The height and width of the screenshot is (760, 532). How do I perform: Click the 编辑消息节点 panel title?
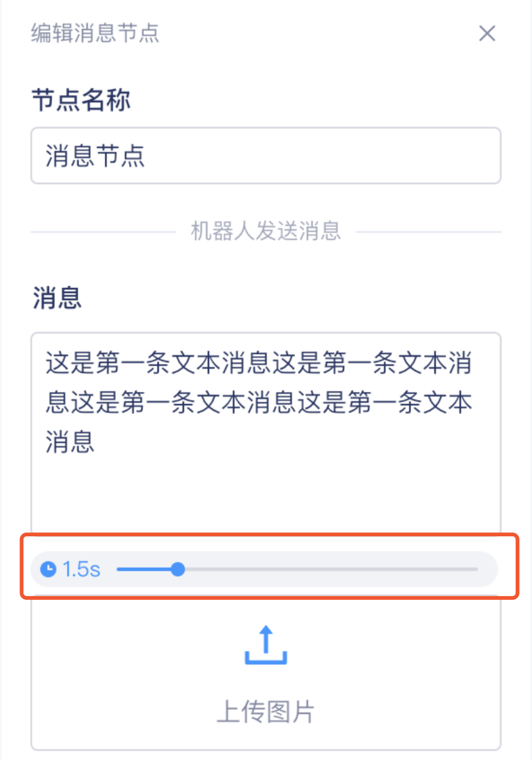click(95, 33)
